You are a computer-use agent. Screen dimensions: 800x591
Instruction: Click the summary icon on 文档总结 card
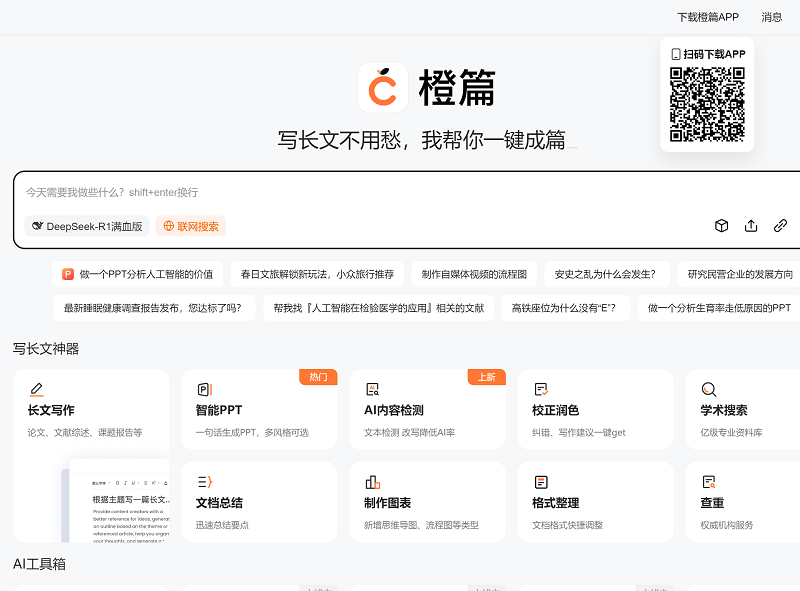[205, 482]
